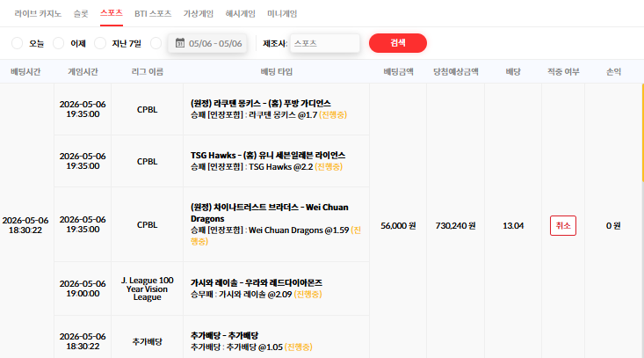Click the 취소 cancel button
This screenshot has width=644, height=358.
coord(562,226)
